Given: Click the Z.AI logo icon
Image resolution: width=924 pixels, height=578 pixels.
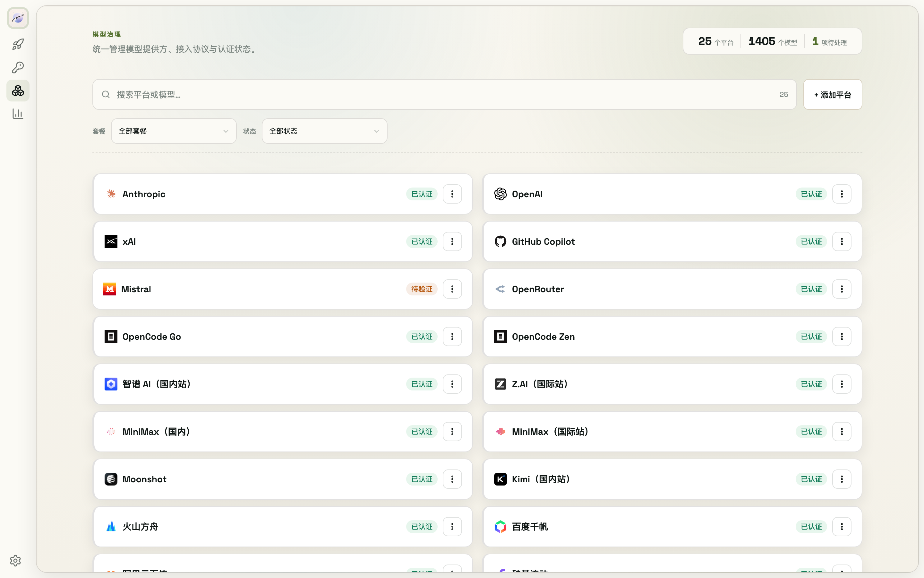Looking at the screenshot, I should (x=500, y=384).
